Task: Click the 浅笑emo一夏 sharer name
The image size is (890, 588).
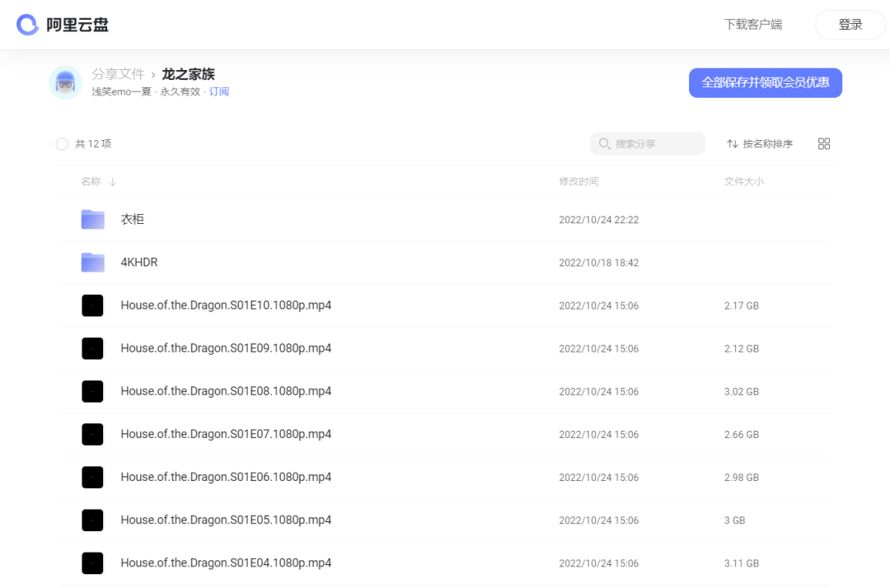Action: tap(121, 92)
